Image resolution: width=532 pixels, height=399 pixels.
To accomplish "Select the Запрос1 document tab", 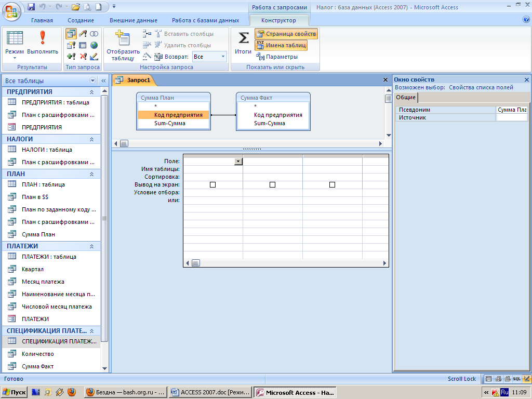I will [x=134, y=80].
